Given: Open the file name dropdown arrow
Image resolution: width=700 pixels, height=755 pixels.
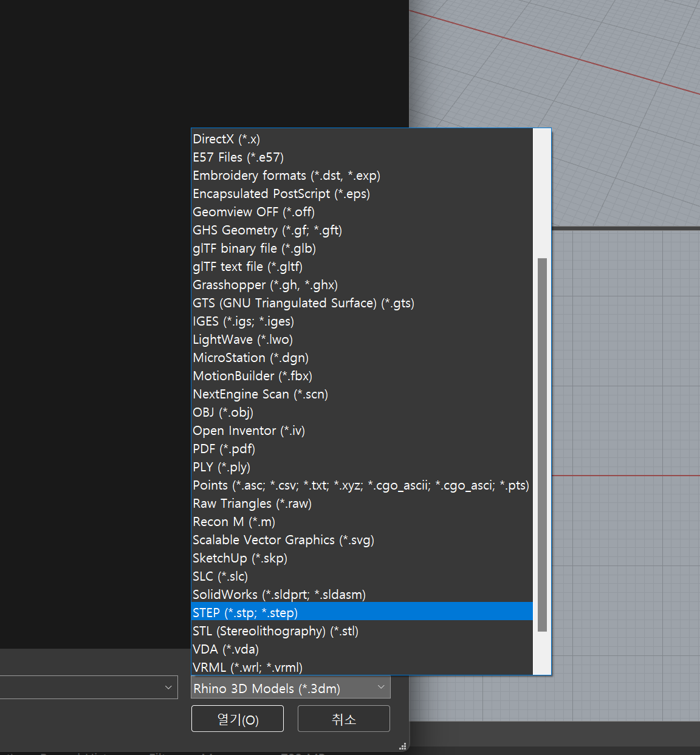Looking at the screenshot, I should point(168,688).
